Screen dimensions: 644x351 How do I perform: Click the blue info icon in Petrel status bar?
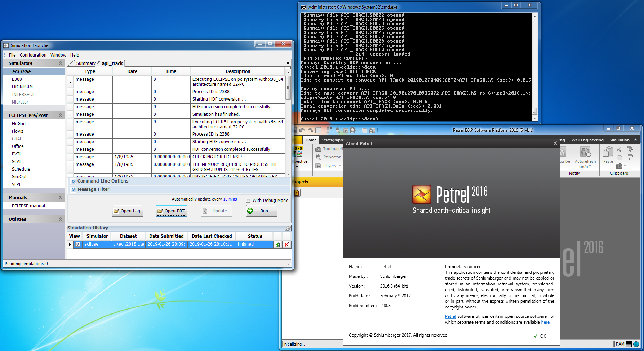(x=636, y=344)
